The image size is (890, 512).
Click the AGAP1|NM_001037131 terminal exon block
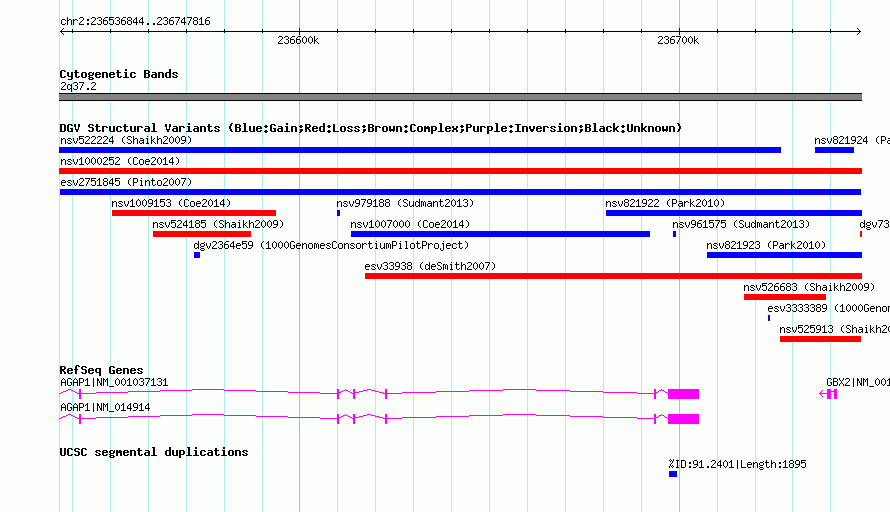(x=683, y=394)
